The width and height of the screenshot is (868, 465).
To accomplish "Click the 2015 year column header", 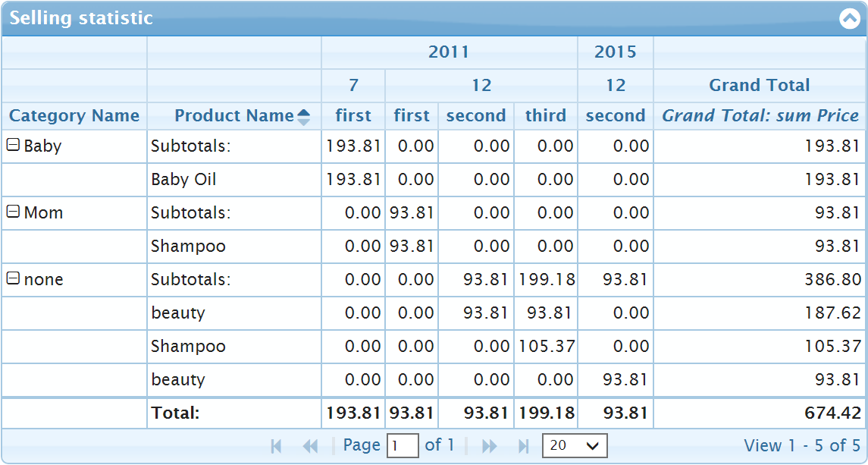I will (x=616, y=52).
